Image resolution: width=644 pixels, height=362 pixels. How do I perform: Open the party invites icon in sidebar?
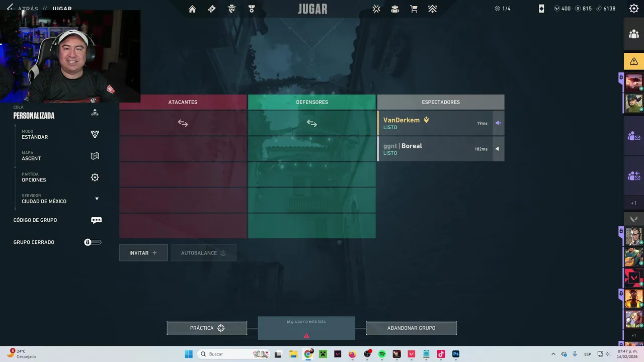(x=634, y=136)
